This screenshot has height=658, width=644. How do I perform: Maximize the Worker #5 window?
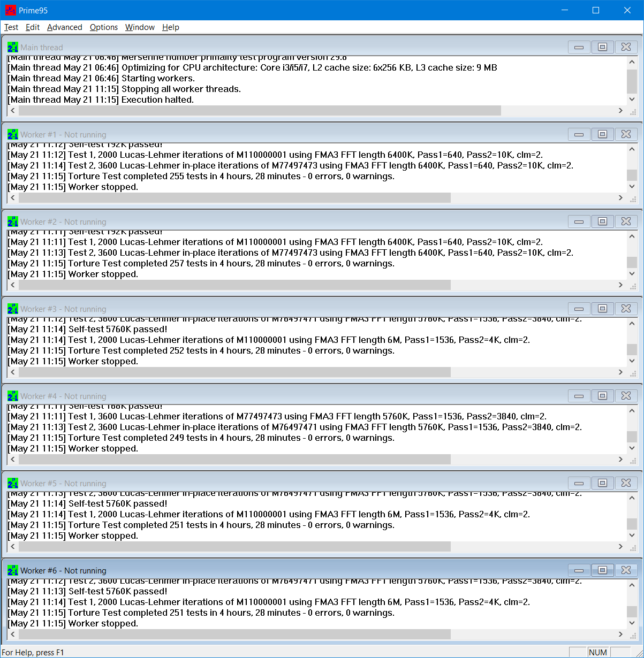coord(602,483)
